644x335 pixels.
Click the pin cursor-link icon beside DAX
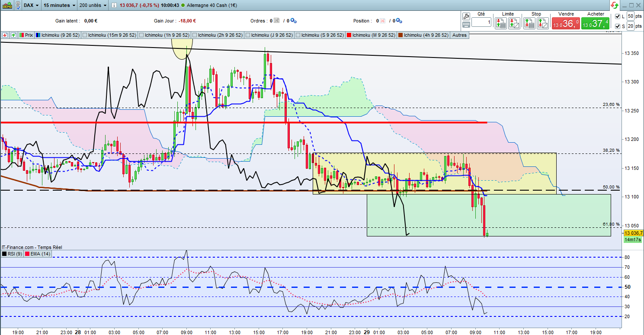(18, 6)
